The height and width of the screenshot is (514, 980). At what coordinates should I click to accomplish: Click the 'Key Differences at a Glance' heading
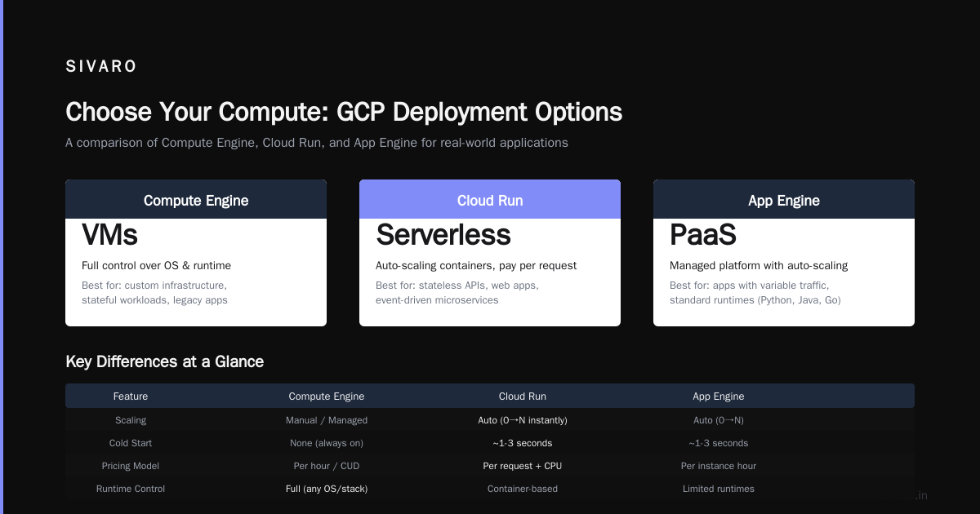(x=164, y=361)
